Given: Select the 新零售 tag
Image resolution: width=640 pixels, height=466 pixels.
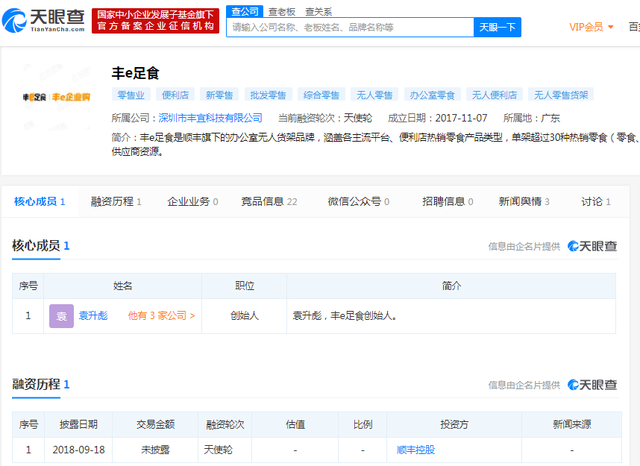Looking at the screenshot, I should [x=221, y=95].
